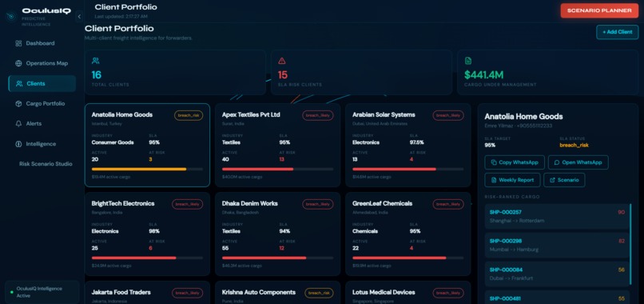Click the OculusIQ Intelligence Active status
This screenshot has width=644, height=304.
point(42,292)
